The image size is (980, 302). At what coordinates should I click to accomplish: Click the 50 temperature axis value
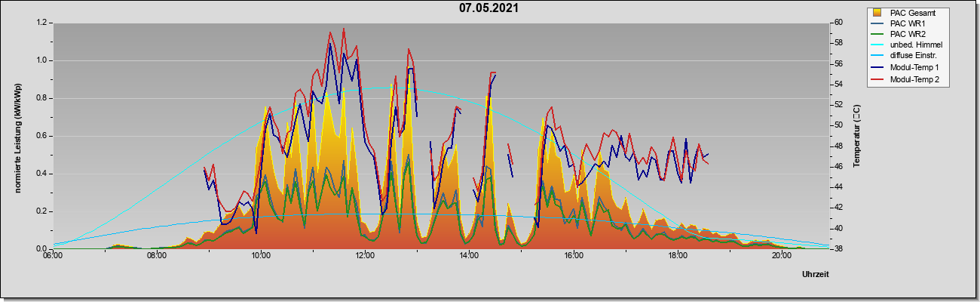pos(838,125)
